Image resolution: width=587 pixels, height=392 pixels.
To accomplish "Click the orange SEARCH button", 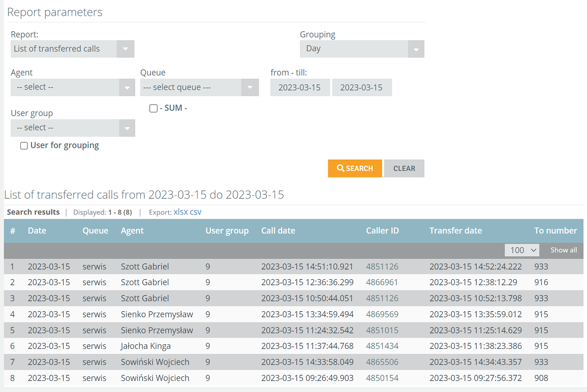I will [355, 168].
